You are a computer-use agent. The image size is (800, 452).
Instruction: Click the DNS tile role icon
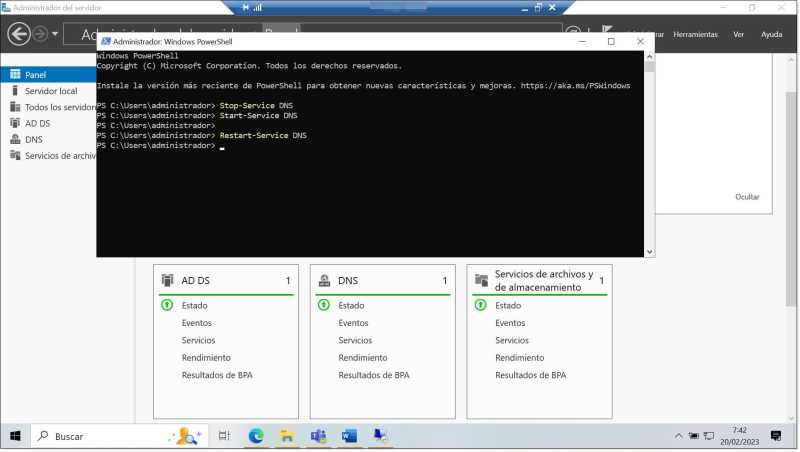click(x=324, y=280)
